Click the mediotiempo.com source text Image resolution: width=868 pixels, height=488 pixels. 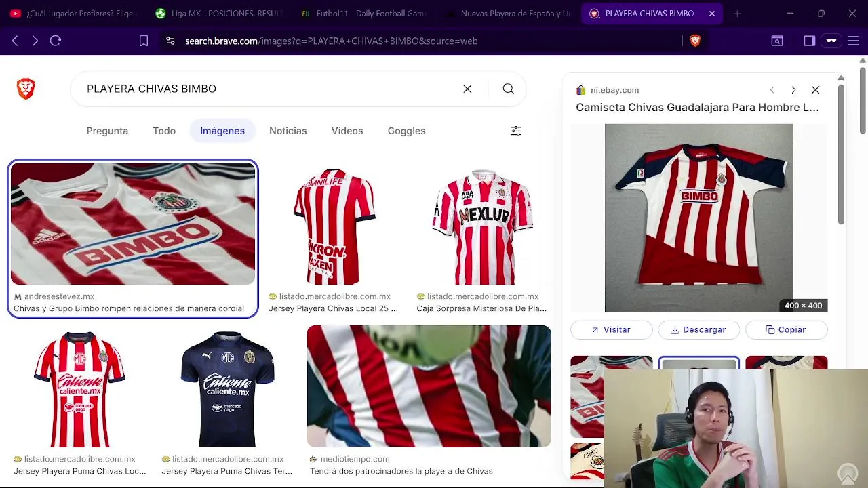[x=355, y=459]
